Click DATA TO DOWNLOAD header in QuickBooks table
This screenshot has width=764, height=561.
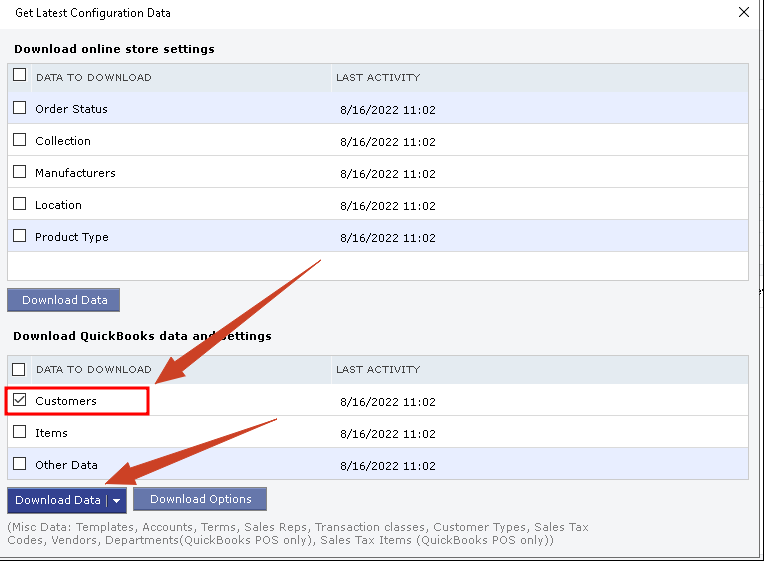coord(94,369)
